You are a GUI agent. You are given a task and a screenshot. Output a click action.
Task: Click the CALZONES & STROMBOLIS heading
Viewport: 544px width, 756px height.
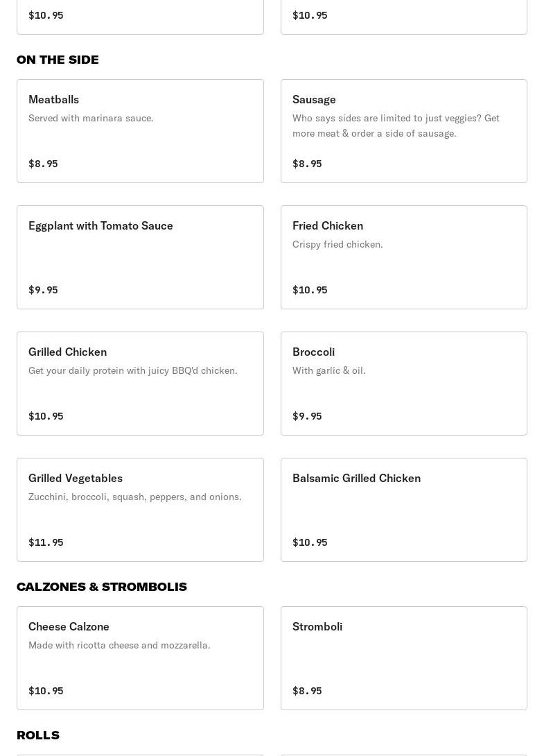click(102, 587)
